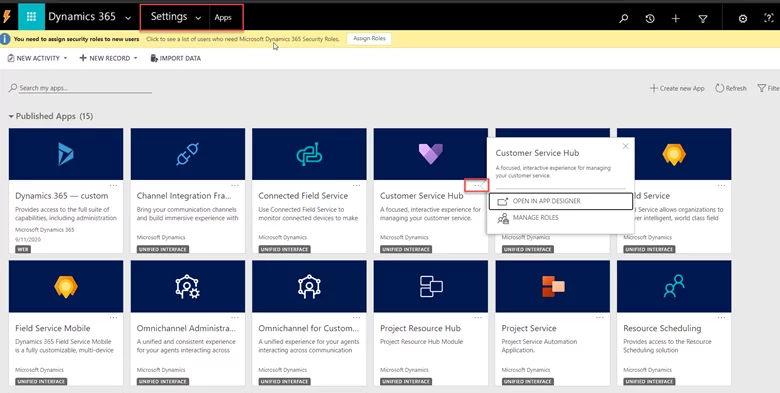Click Create new App
Viewport: 780px width, 393px height.
click(x=677, y=88)
